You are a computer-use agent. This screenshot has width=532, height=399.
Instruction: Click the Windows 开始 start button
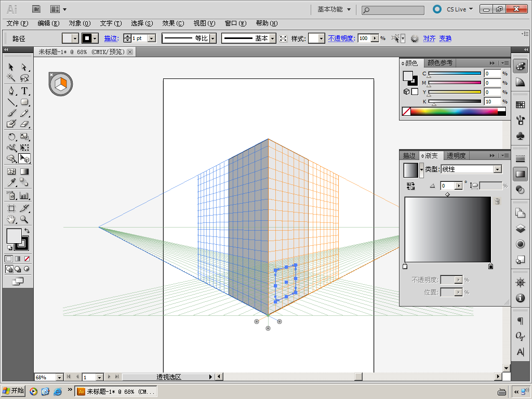pyautogui.click(x=14, y=391)
